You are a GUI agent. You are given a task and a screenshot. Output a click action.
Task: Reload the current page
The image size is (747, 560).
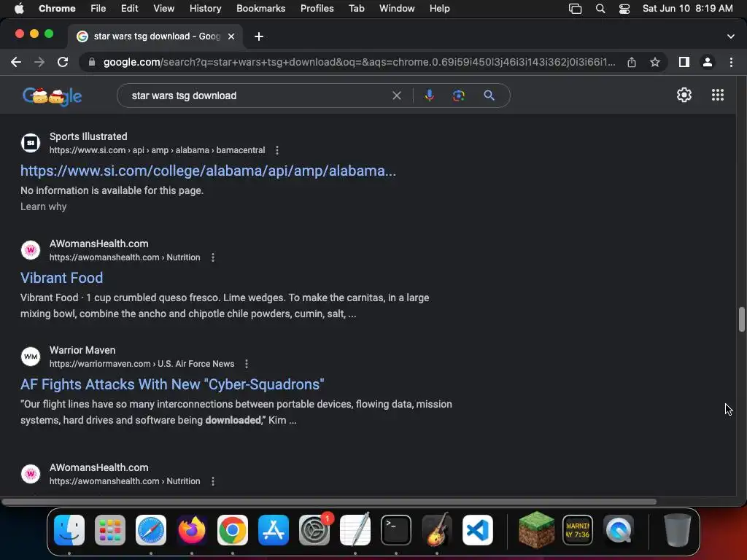(x=63, y=62)
